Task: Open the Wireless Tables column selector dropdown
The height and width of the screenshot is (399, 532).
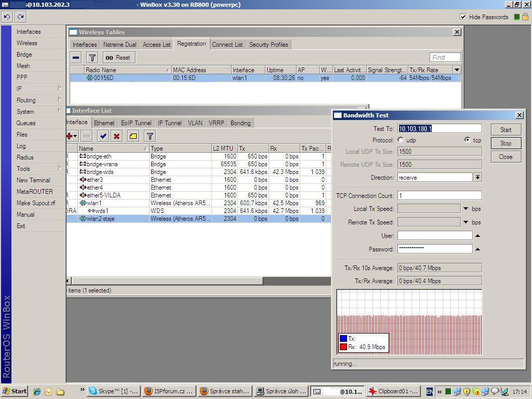Action: (457, 70)
